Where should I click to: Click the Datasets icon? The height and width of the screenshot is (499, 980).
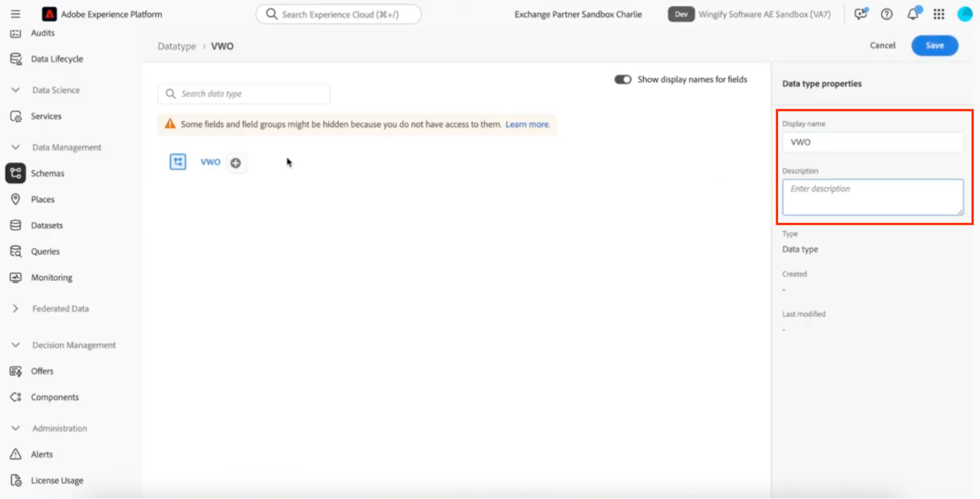16,225
